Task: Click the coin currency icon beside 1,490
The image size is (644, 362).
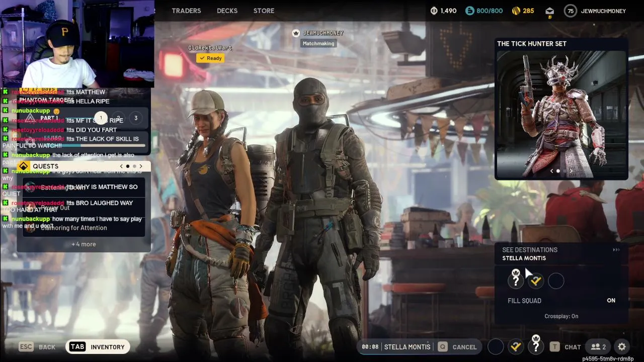Action: click(434, 11)
